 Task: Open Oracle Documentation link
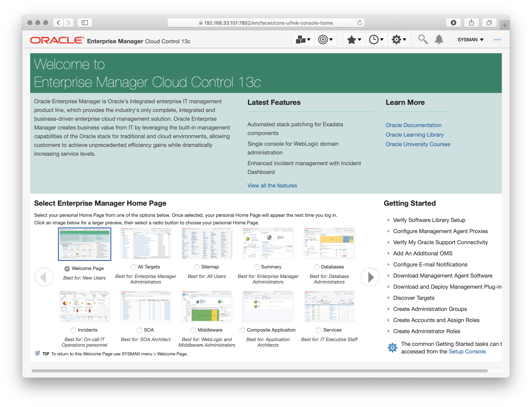413,125
